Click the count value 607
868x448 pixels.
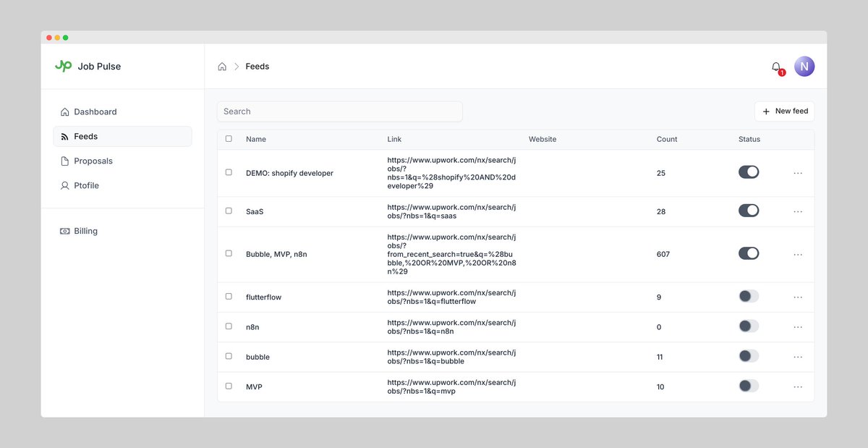point(663,255)
